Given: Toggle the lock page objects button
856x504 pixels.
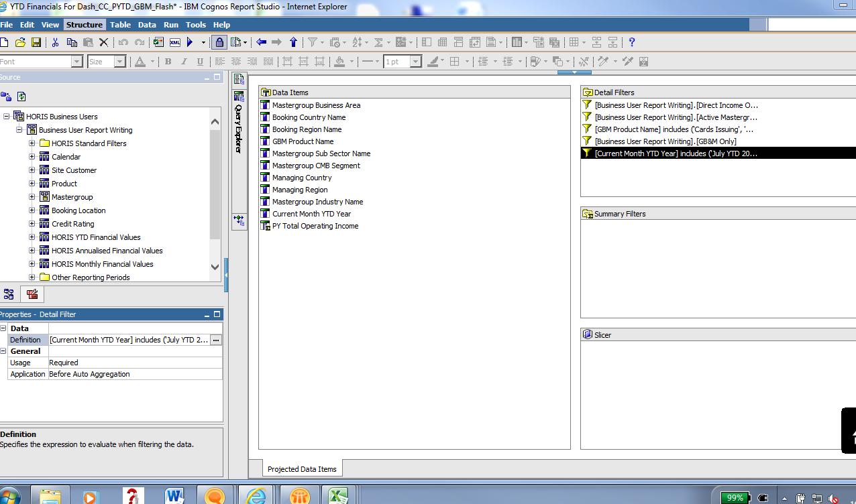Looking at the screenshot, I should click(x=219, y=42).
